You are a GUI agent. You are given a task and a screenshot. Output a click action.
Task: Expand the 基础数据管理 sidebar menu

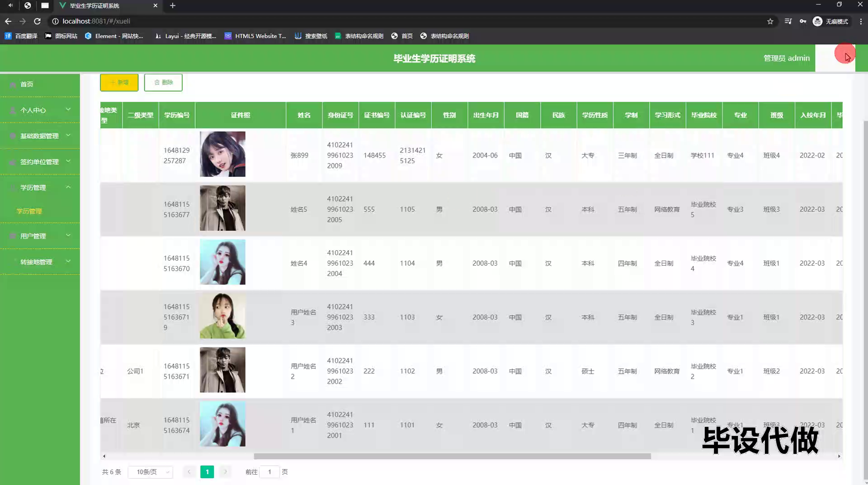point(40,136)
